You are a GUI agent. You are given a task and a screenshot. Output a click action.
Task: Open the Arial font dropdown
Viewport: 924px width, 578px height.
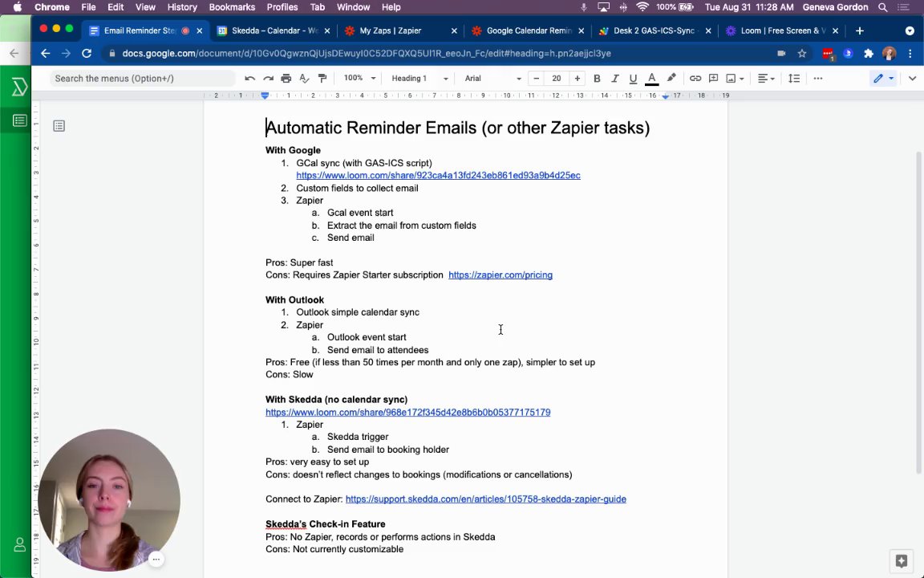point(492,79)
